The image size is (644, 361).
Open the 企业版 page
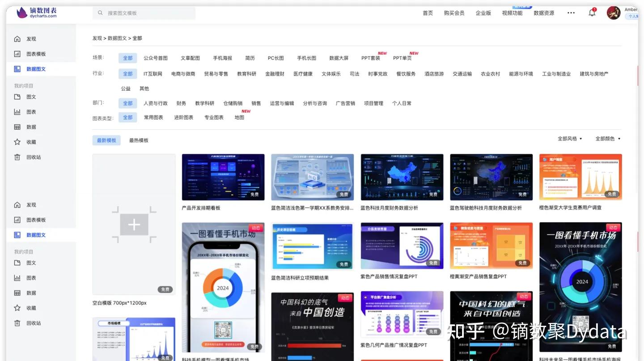click(483, 13)
